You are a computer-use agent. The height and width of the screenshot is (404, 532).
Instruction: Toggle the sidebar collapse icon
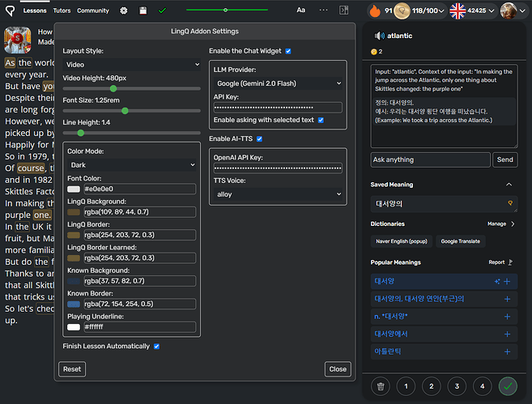(343, 11)
